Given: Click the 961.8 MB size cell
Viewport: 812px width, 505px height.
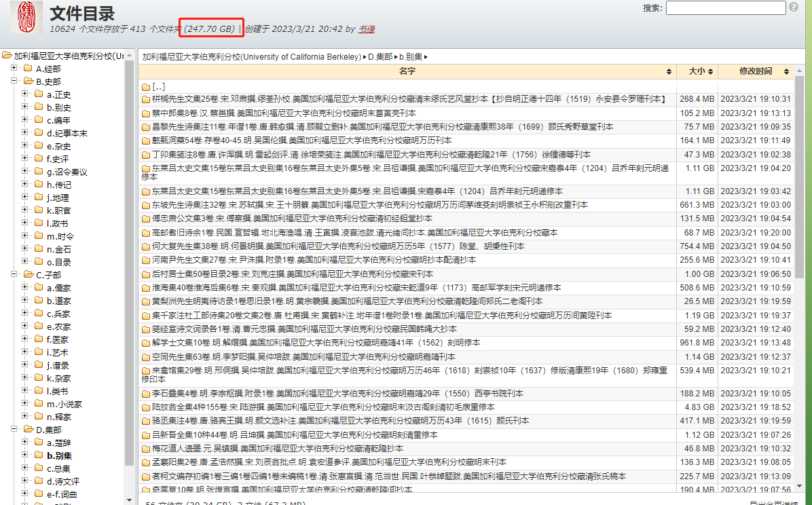Looking at the screenshot, I should point(697,343).
